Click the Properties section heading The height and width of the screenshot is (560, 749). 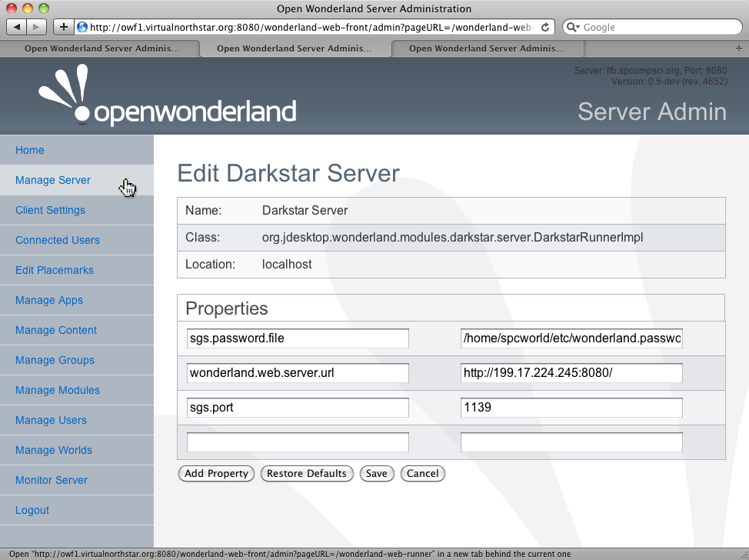(x=226, y=308)
